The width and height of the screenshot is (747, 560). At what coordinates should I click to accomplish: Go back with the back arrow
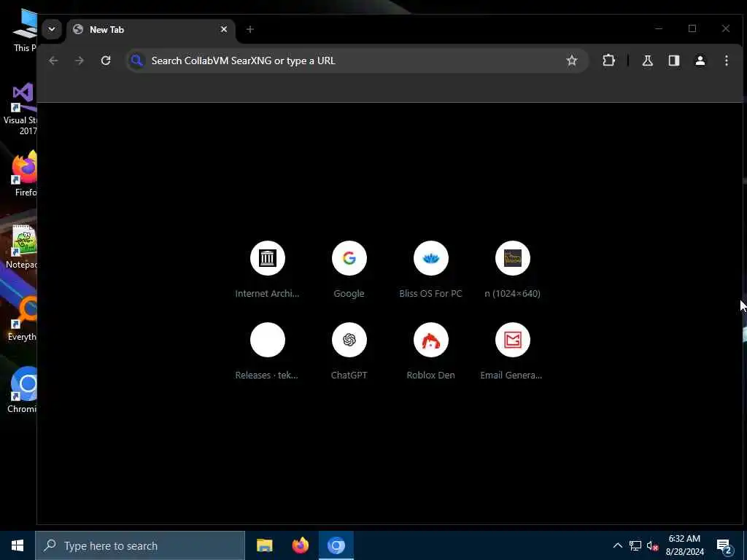pos(53,61)
